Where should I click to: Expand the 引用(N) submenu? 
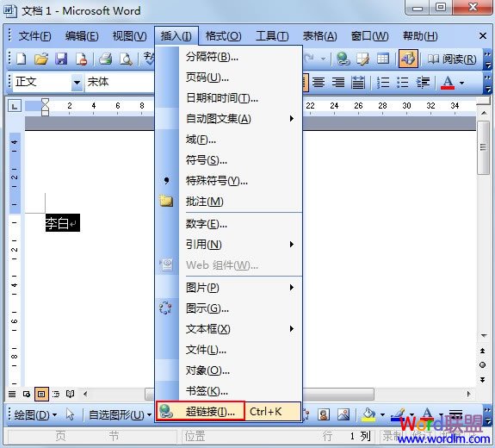tap(228, 245)
